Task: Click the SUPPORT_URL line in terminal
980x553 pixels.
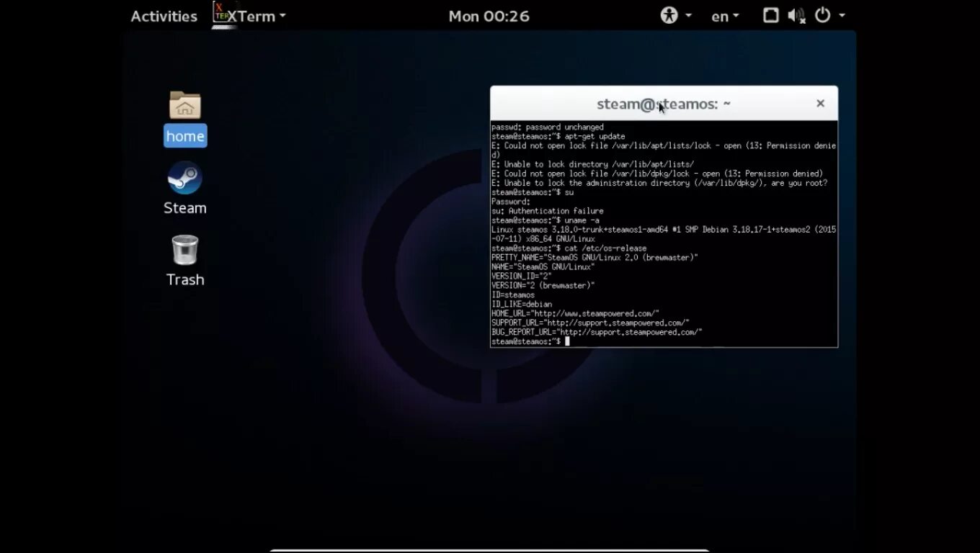Action: [x=590, y=323]
